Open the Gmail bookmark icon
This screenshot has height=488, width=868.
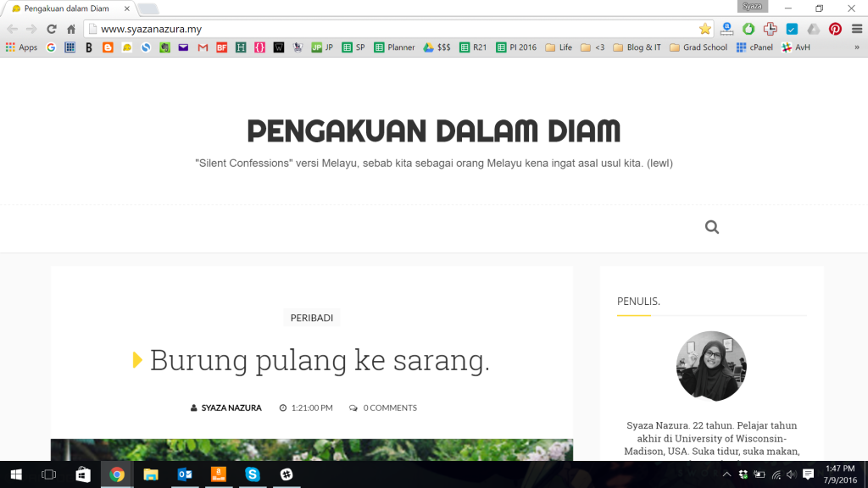point(203,47)
